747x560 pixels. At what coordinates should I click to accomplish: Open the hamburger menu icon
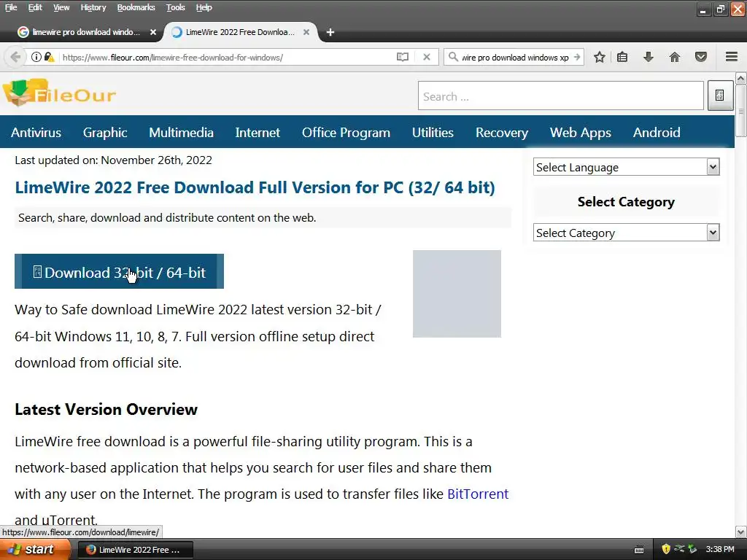[732, 57]
